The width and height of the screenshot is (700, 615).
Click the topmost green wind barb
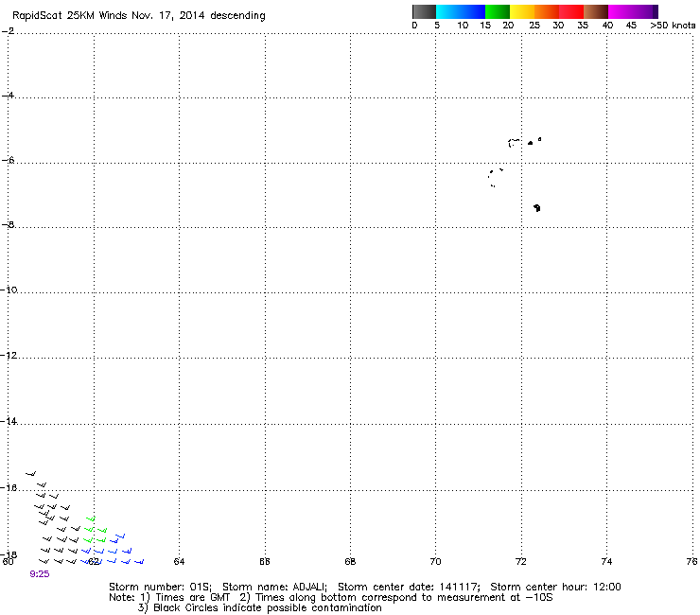pyautogui.click(x=91, y=518)
